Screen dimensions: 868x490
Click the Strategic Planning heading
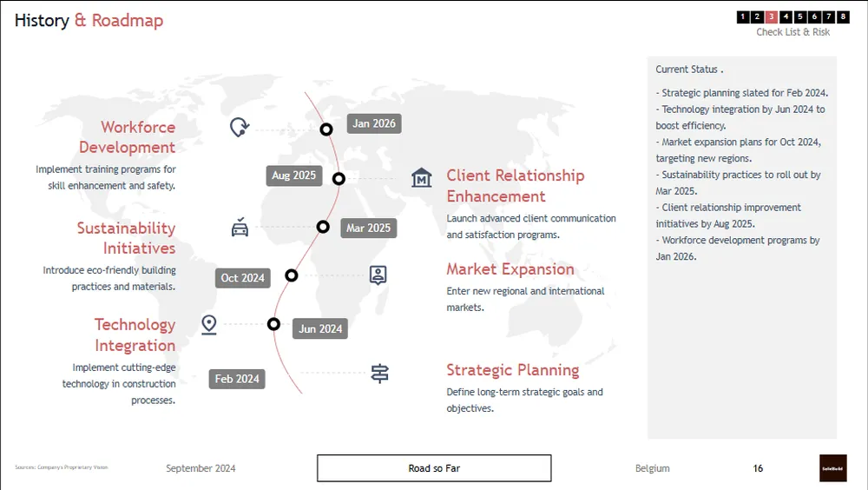[x=512, y=370]
